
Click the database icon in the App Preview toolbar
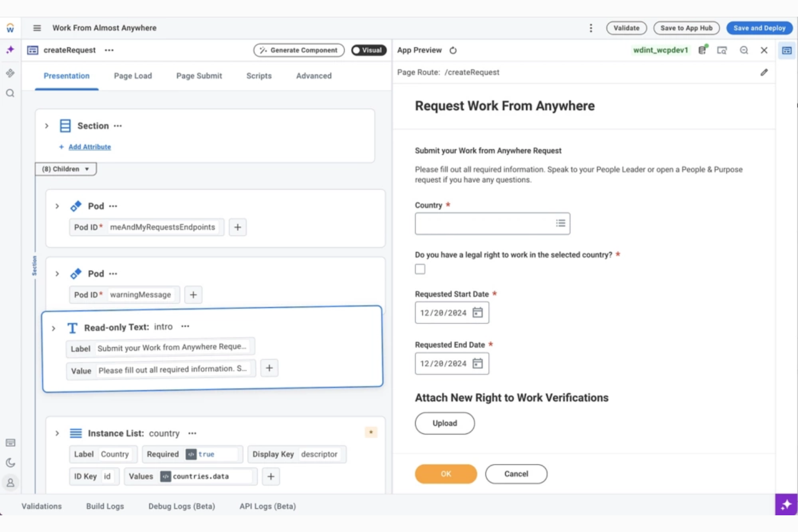click(x=701, y=50)
